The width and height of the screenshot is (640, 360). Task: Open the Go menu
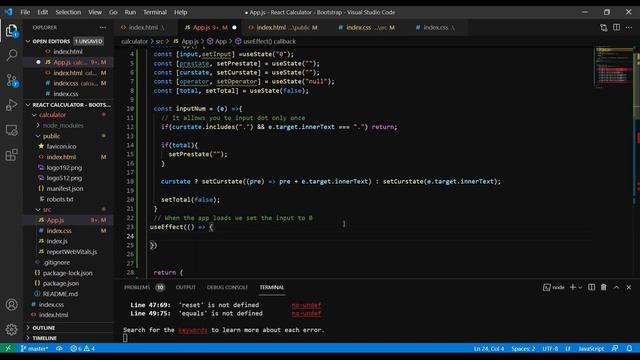coord(113,12)
